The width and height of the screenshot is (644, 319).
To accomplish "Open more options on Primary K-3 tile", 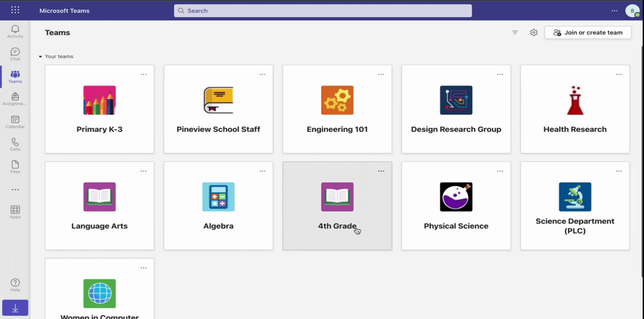I will coord(144,75).
